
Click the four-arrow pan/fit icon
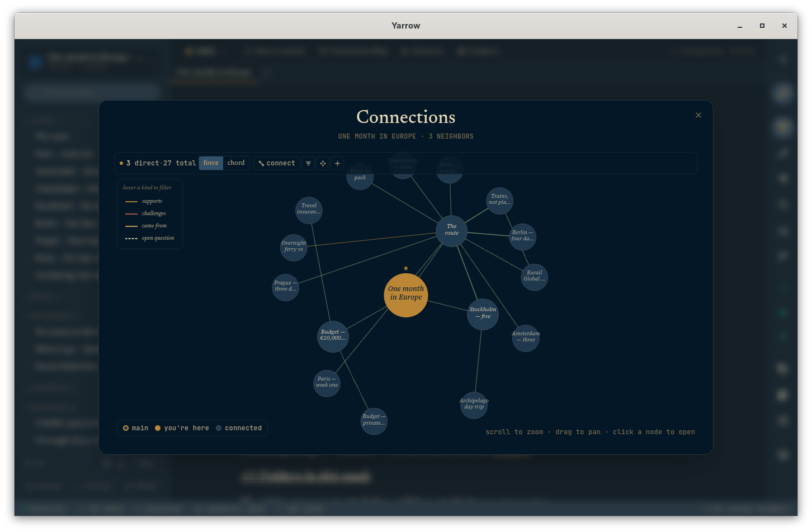(323, 163)
